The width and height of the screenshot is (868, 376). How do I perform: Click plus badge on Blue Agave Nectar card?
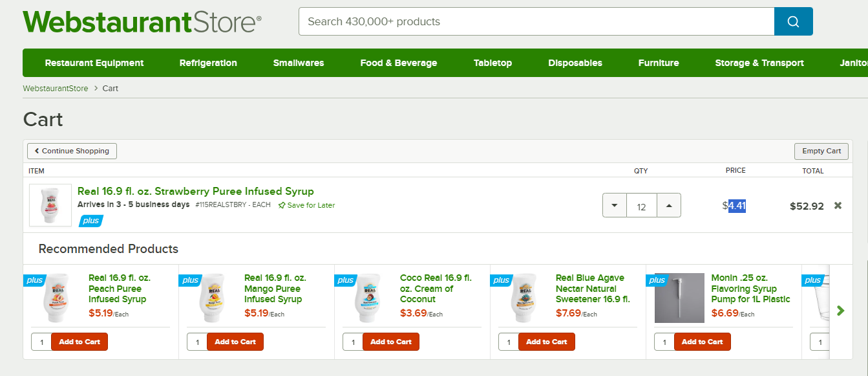click(x=502, y=280)
